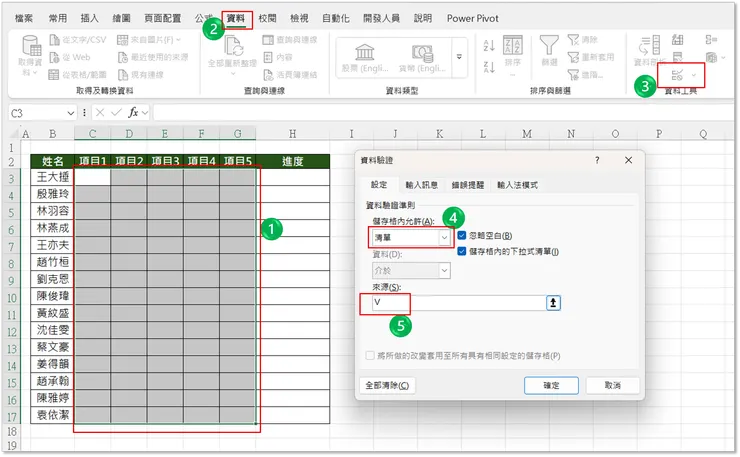Click the remove duplicates icon in 資料工具
Screen dimensions: 740x457
coord(678,57)
